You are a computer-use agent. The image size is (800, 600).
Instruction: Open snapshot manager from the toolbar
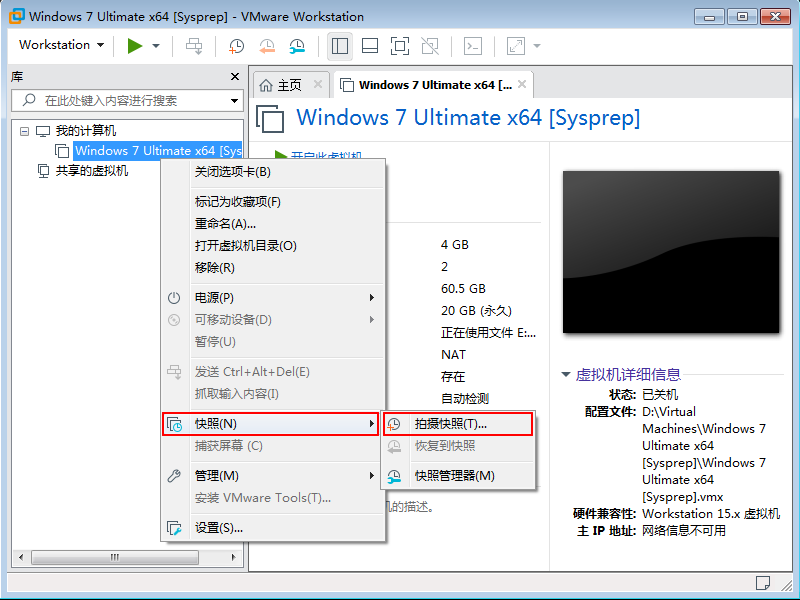pyautogui.click(x=297, y=45)
